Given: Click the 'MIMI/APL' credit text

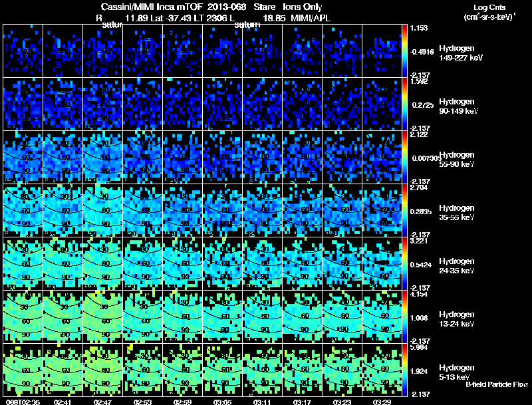Looking at the screenshot, I should click(311, 19).
